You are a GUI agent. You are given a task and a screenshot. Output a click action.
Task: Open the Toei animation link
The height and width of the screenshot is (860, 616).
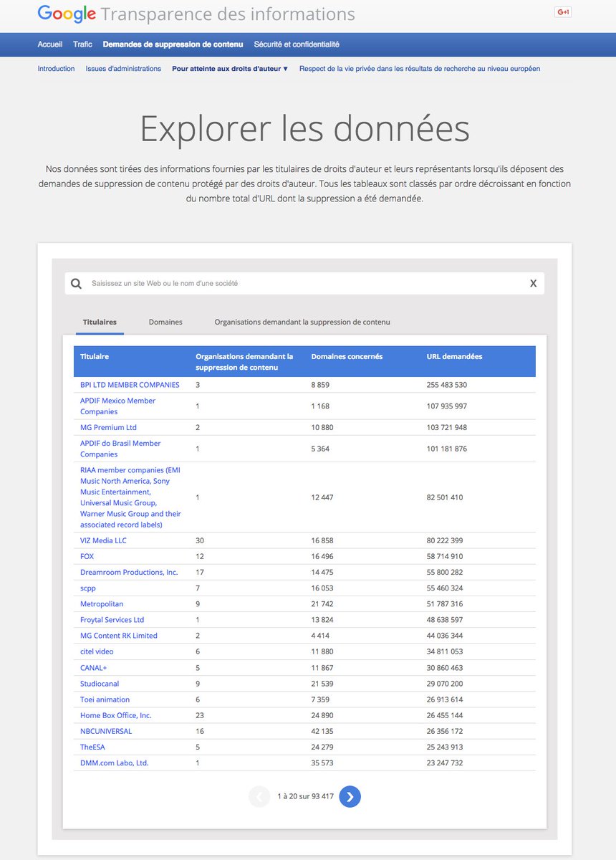(105, 699)
